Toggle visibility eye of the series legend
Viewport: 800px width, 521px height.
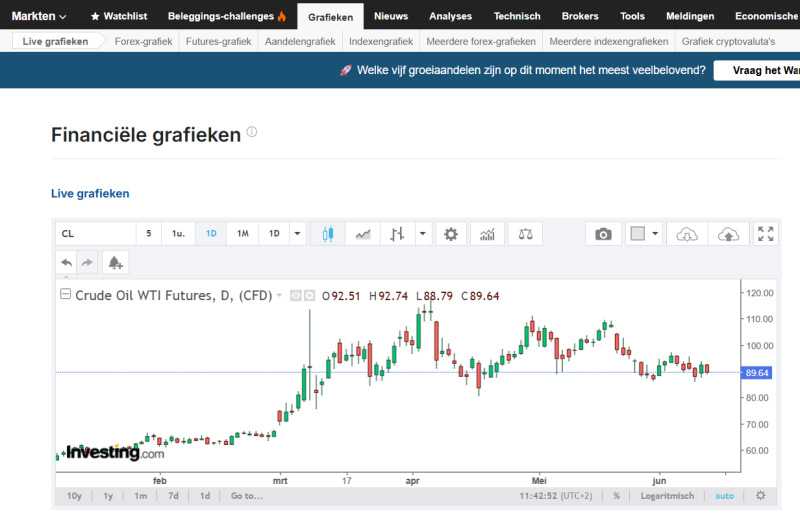point(295,296)
